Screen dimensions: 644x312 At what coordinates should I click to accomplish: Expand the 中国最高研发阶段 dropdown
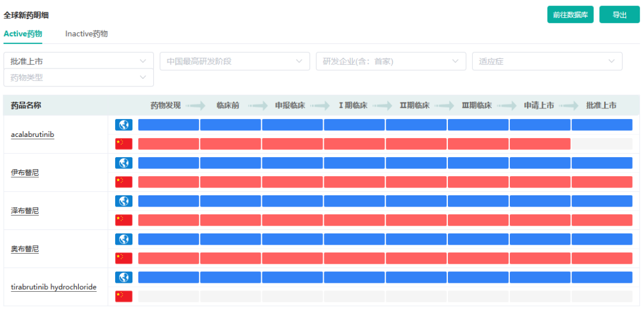234,61
